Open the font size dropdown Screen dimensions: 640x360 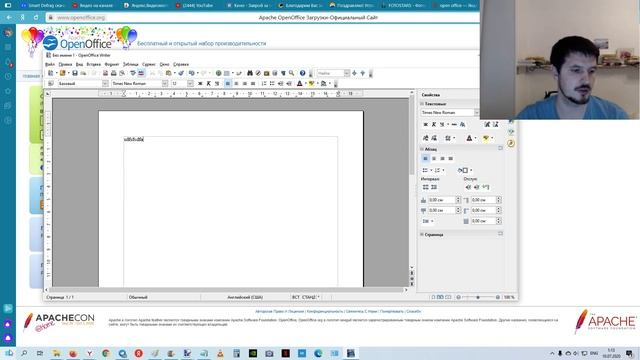coord(190,83)
